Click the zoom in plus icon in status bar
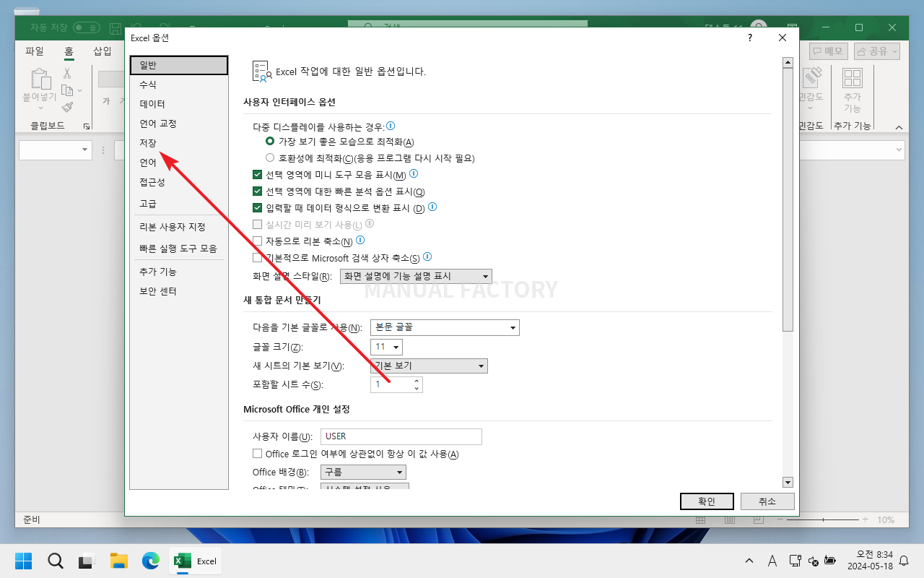 (x=865, y=519)
